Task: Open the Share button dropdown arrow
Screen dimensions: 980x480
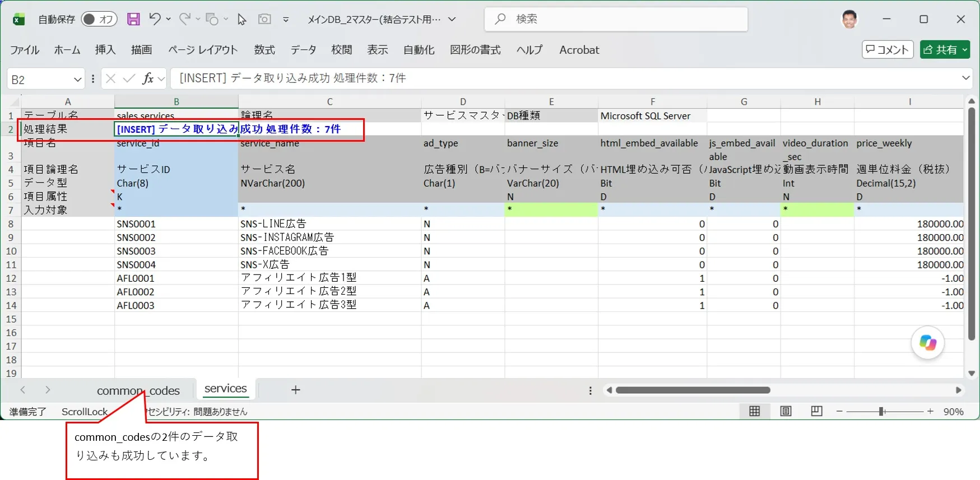Action: (x=965, y=50)
